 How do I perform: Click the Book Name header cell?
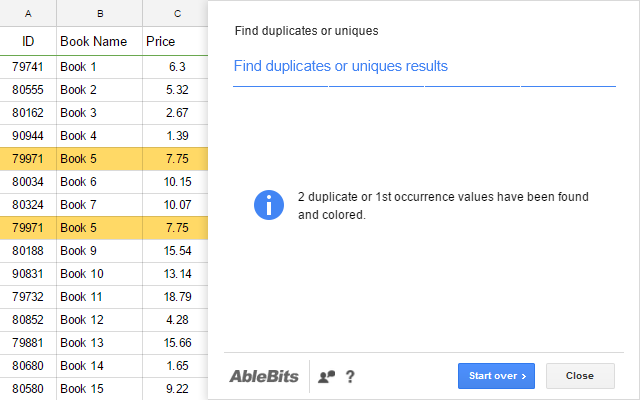click(99, 42)
